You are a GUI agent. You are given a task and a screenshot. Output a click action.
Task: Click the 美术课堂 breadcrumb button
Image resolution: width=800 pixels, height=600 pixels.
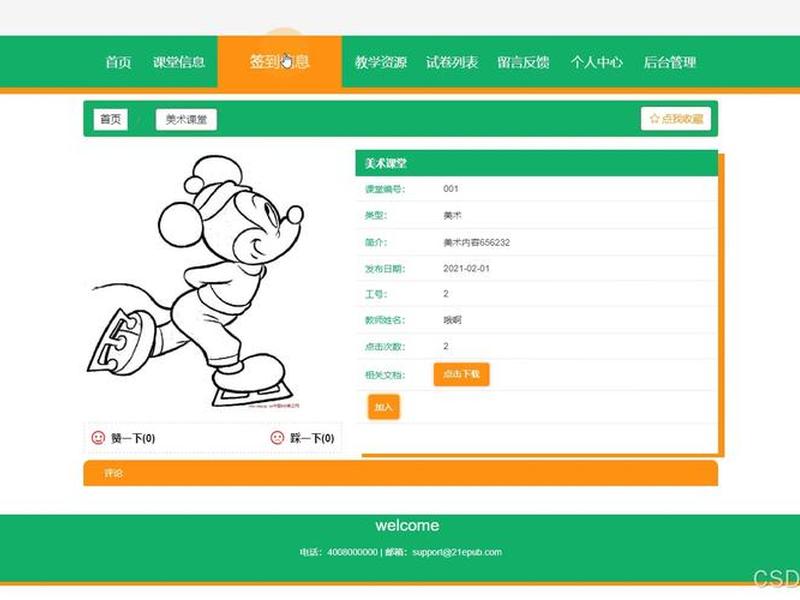click(186, 119)
